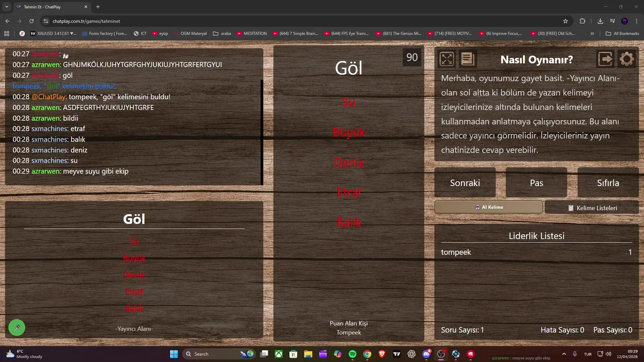Image resolution: width=644 pixels, height=362 pixels.
Task: Click the 90 countdown timer
Action: (x=412, y=57)
